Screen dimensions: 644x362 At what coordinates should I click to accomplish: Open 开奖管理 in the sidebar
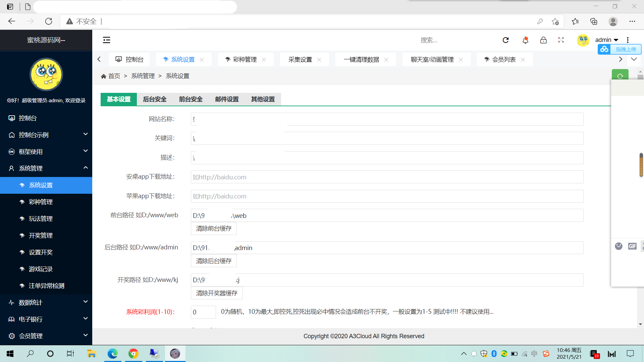41,235
